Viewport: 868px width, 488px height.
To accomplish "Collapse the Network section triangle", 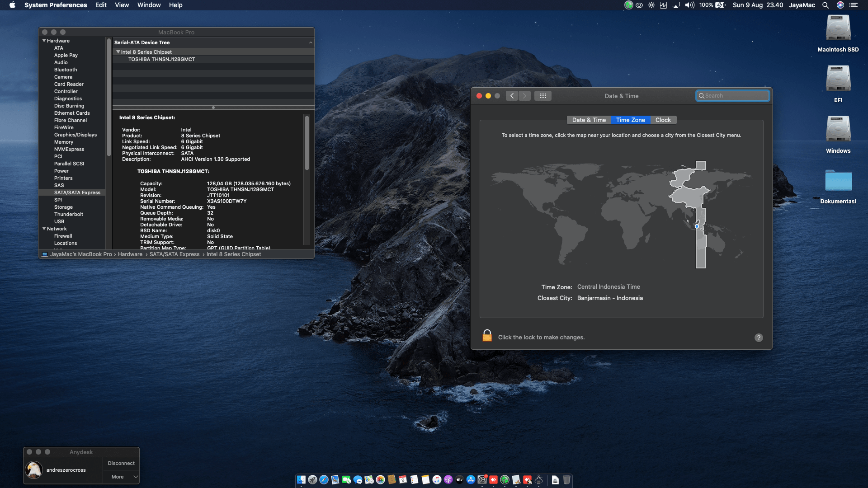I will point(44,229).
